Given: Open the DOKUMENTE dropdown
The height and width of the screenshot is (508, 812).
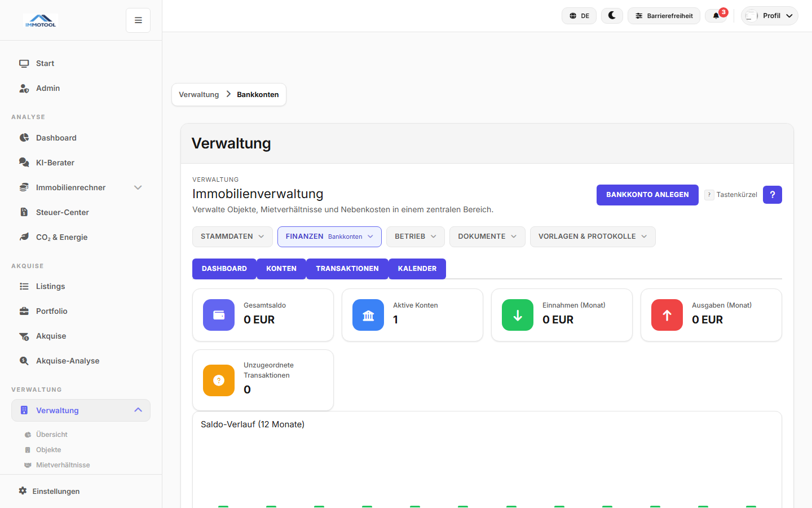Looking at the screenshot, I should tap(487, 237).
